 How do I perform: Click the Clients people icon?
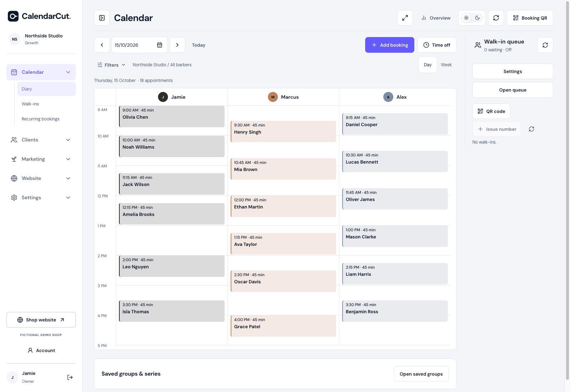(x=14, y=140)
